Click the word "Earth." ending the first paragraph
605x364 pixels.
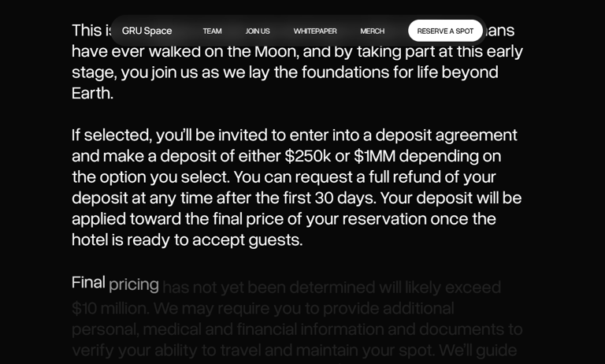coord(92,92)
